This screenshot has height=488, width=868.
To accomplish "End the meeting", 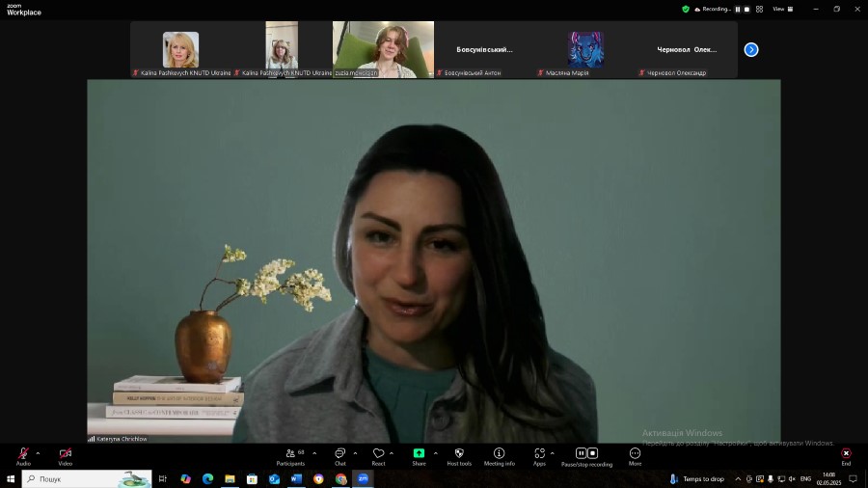I will point(846,456).
